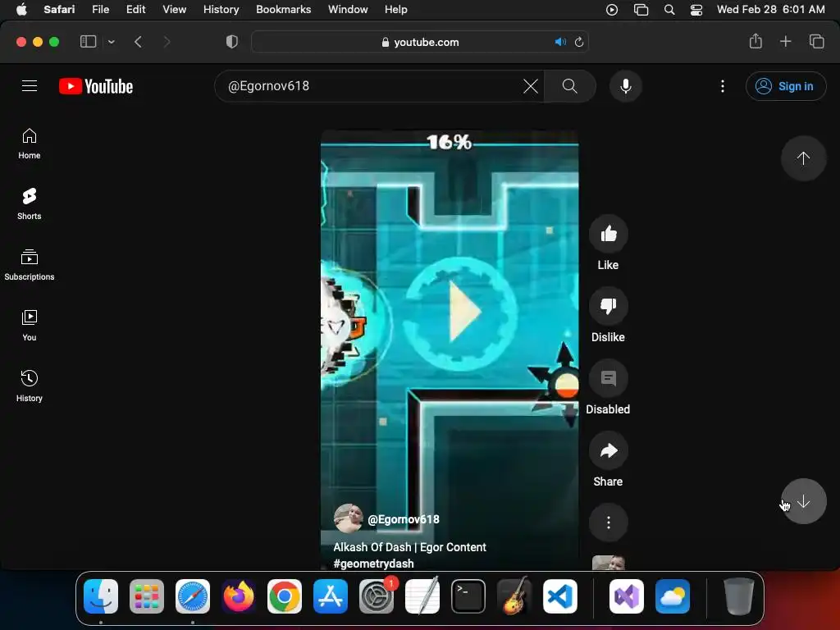
Task: Open the History menu
Action: 221,9
